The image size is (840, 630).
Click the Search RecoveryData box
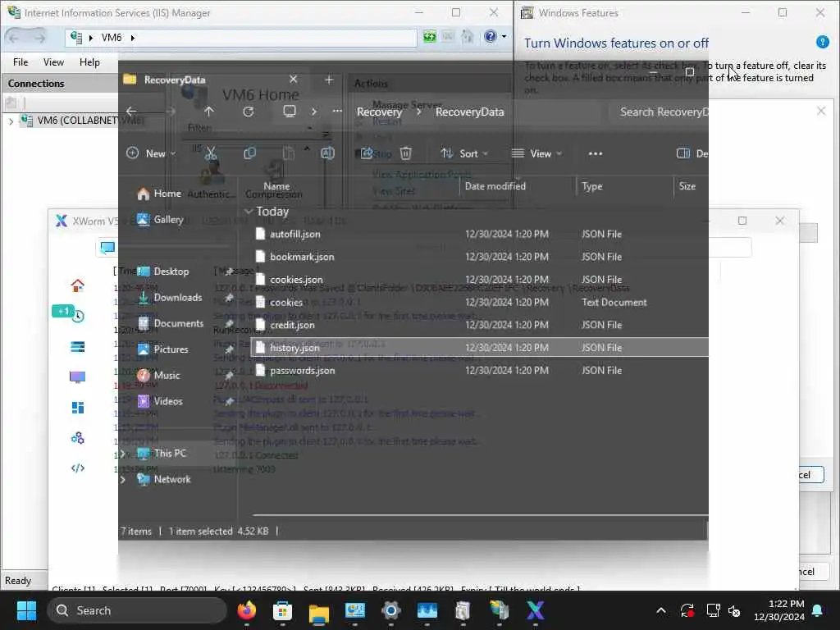point(659,112)
